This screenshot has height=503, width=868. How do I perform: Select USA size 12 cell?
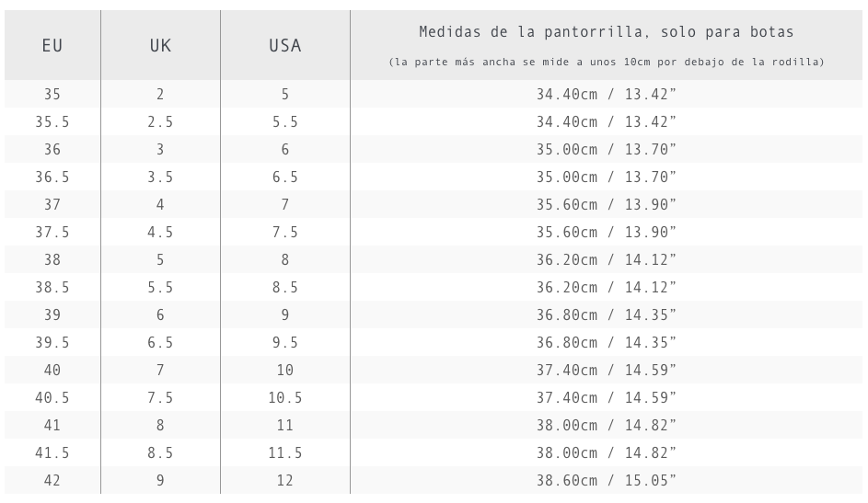tap(285, 480)
